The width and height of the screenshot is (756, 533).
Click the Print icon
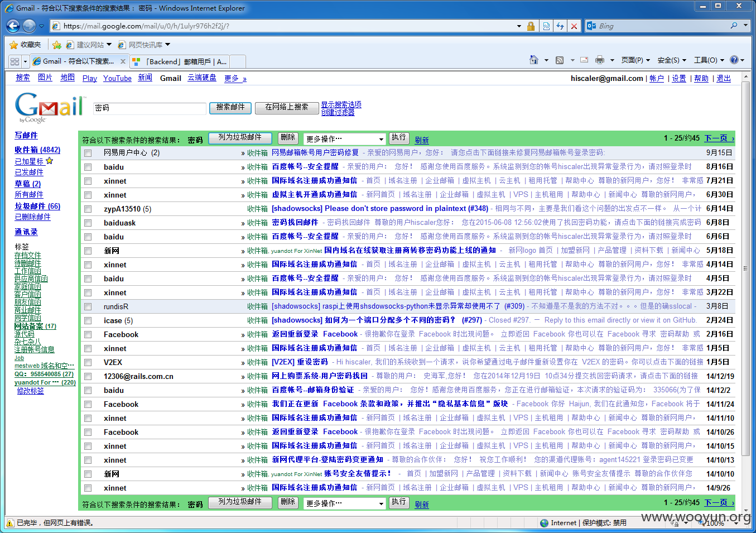click(x=600, y=60)
